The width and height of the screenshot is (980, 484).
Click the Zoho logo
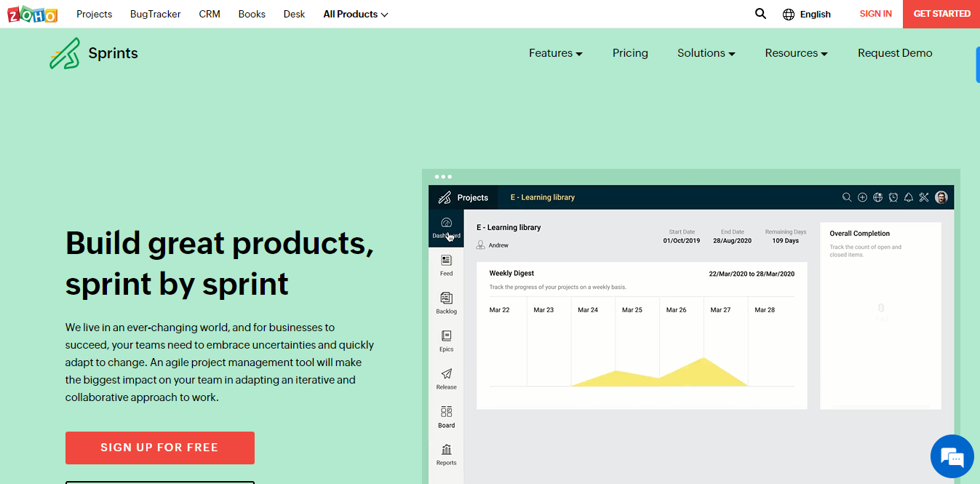point(33,14)
